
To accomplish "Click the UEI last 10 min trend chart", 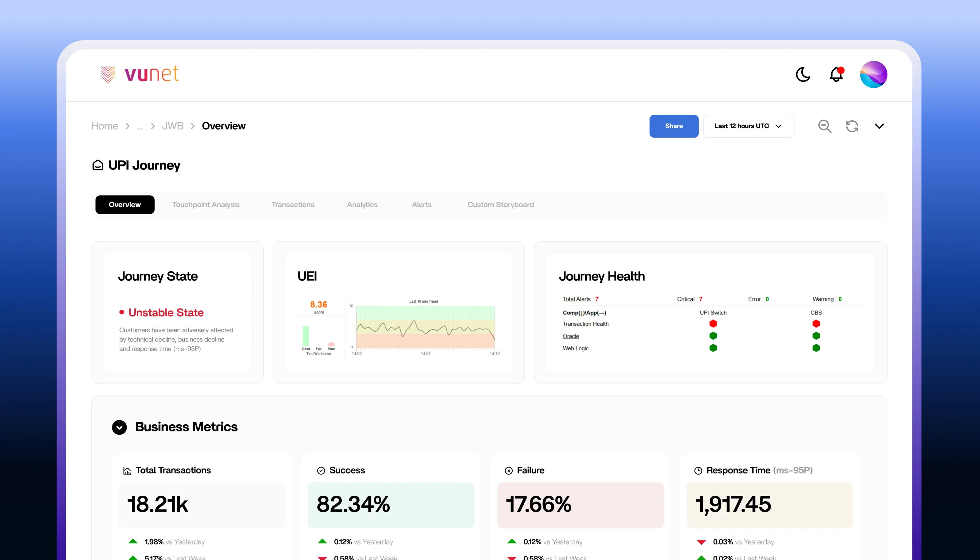I will click(425, 327).
